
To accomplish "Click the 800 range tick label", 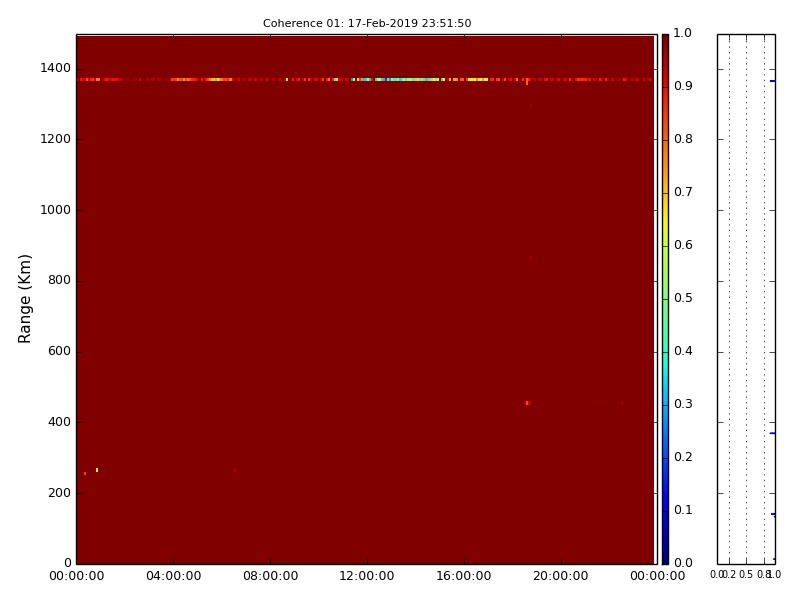I will [59, 280].
